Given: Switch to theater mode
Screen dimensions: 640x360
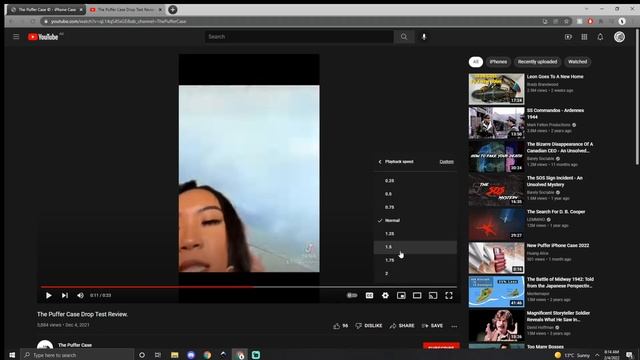Looking at the screenshot, I should 417,295.
